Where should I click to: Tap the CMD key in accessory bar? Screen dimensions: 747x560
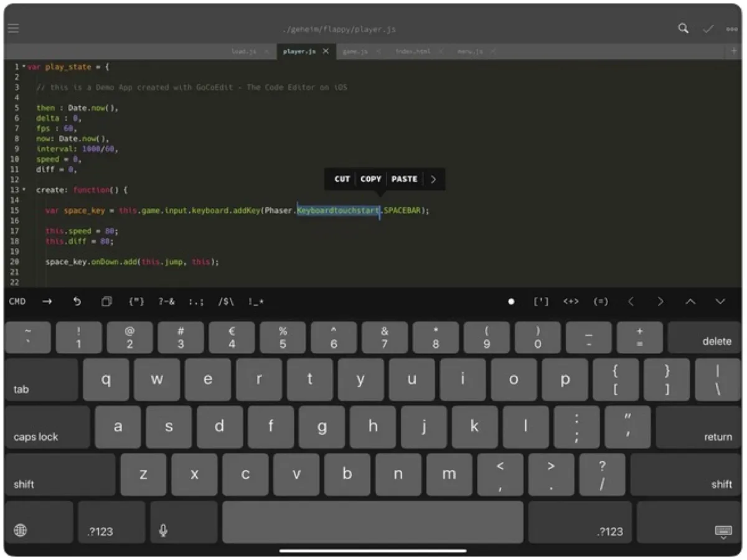click(17, 302)
